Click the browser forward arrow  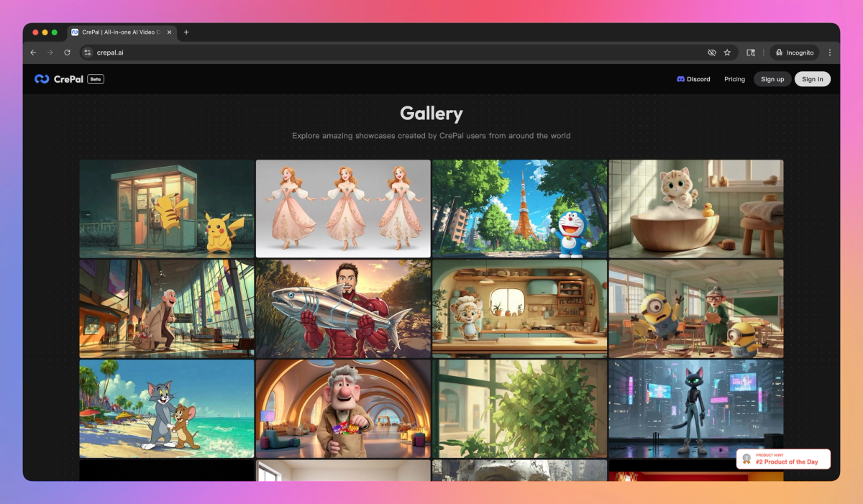coord(50,52)
